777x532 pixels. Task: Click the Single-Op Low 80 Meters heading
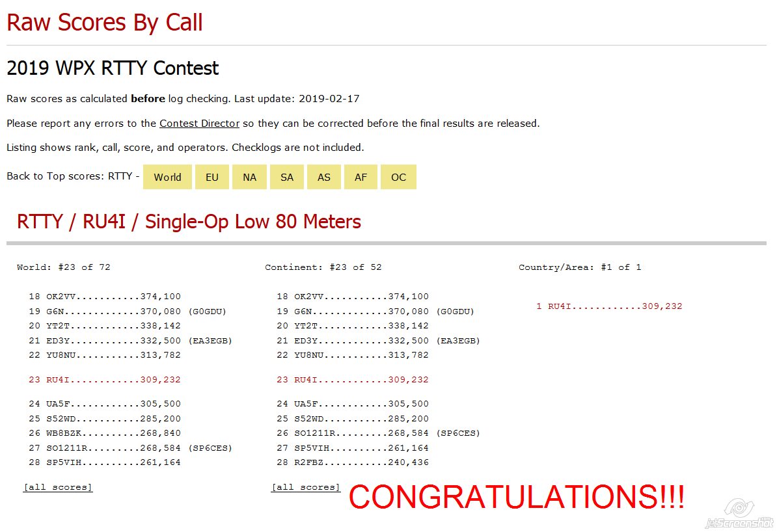pos(189,222)
